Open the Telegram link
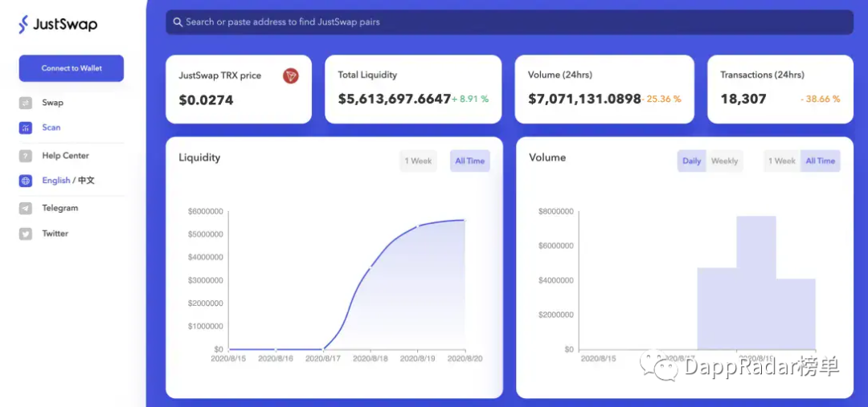 tap(59, 209)
